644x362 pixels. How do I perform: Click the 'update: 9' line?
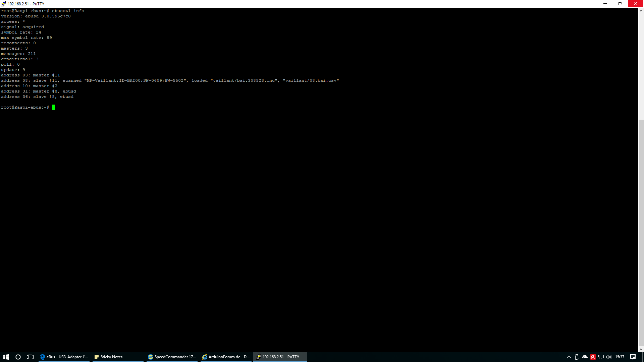click(x=13, y=70)
